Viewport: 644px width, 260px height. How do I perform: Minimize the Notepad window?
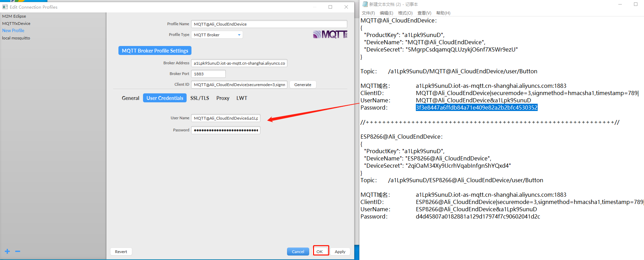[x=620, y=4]
